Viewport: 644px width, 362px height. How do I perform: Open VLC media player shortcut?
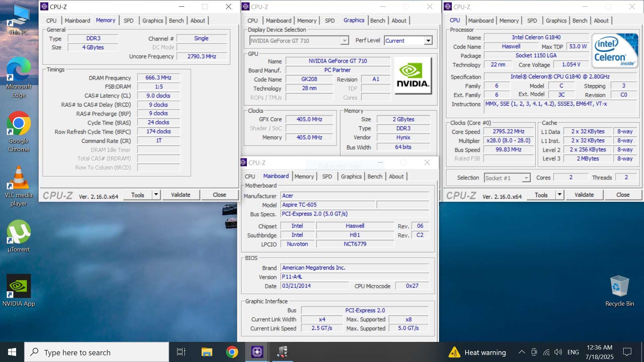(x=19, y=186)
